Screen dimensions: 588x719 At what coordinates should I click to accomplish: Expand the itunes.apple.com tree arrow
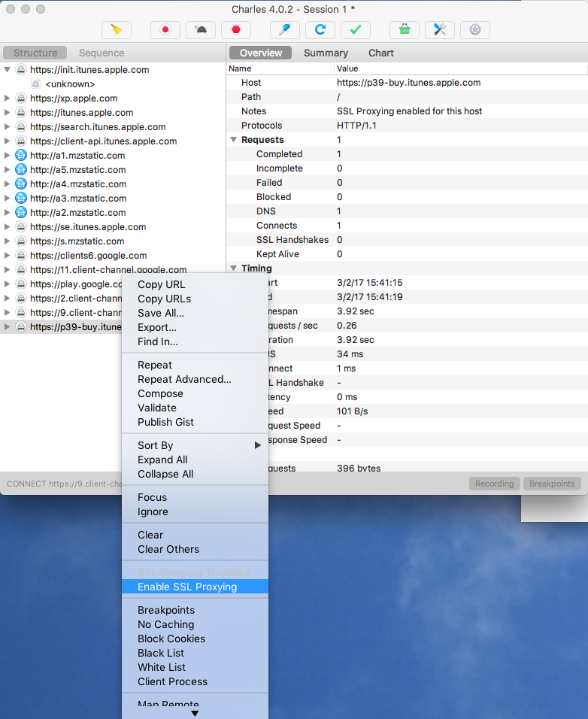click(x=8, y=112)
